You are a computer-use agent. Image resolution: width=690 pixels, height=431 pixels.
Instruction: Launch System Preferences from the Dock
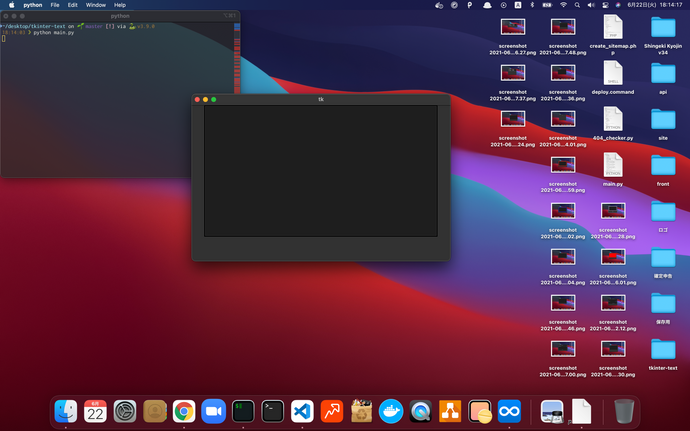pyautogui.click(x=125, y=411)
